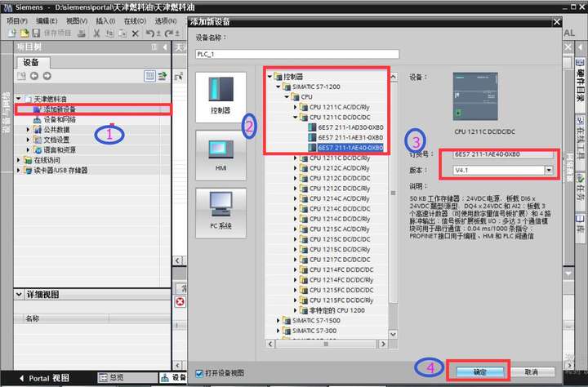The width and height of the screenshot is (588, 387).
Task: Click the New project toolbar icon
Action: point(11,33)
